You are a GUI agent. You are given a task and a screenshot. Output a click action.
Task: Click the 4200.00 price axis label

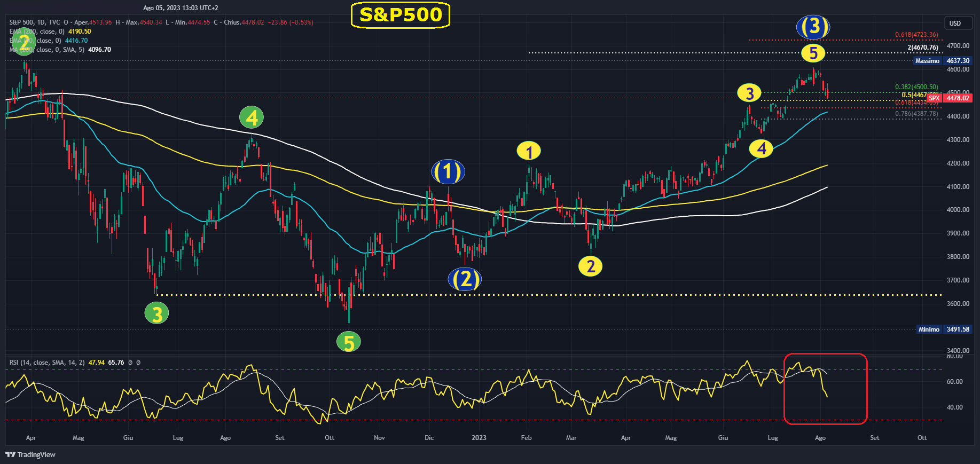[958, 163]
